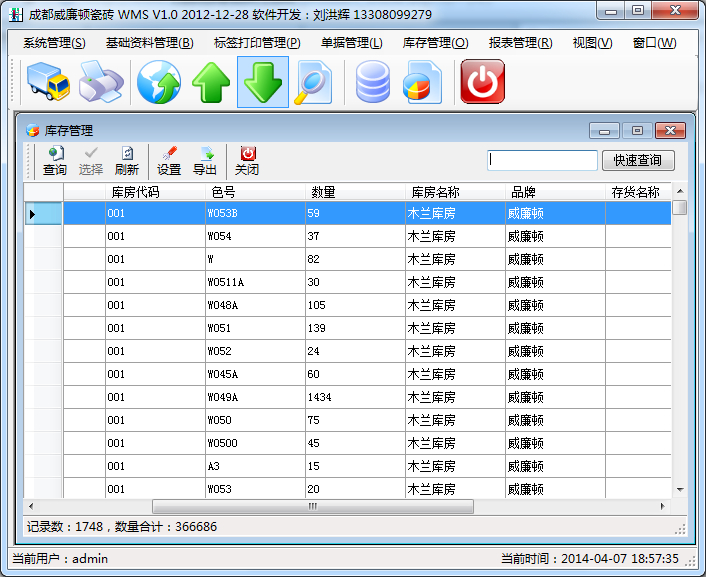Screen dimensions: 706x577
Task: Click the green down arrow icon
Action: [263, 82]
